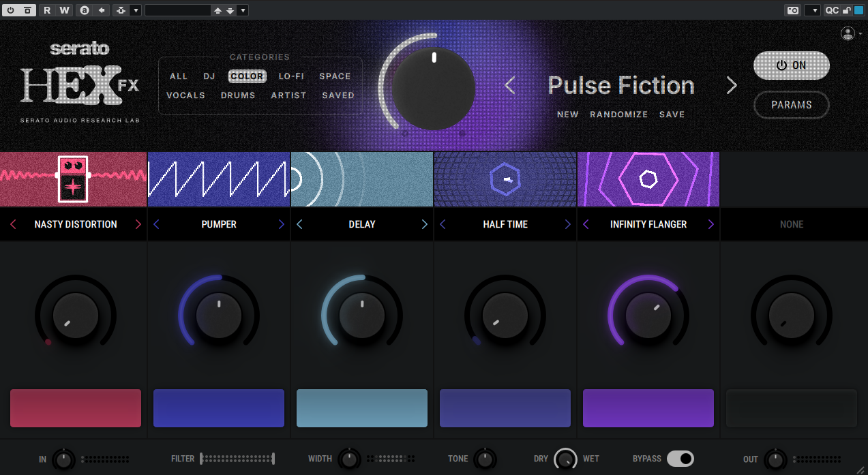This screenshot has height=475, width=868.
Task: Click RANDOMIZE button
Action: 619,114
